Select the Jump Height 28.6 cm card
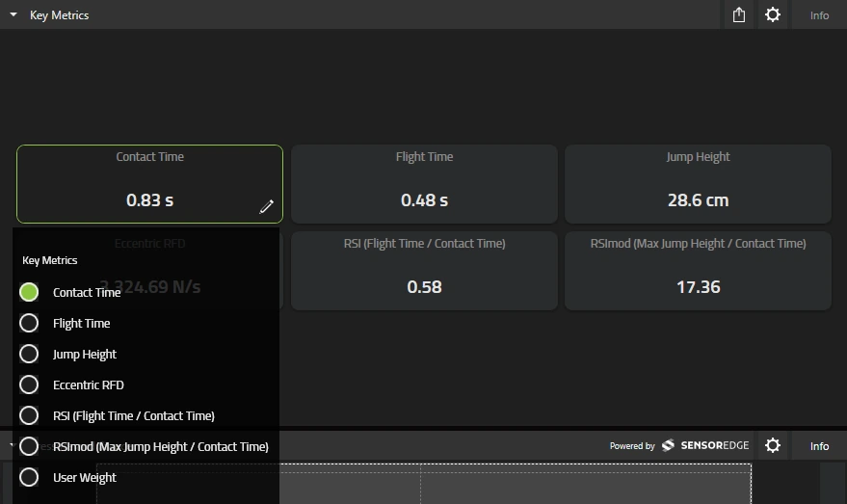The height and width of the screenshot is (504, 847). point(698,184)
